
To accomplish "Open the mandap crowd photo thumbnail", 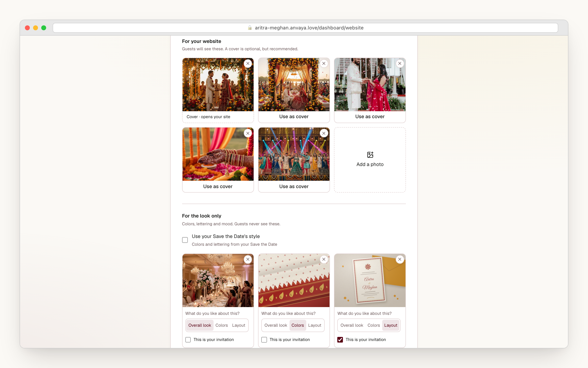I will (x=294, y=85).
